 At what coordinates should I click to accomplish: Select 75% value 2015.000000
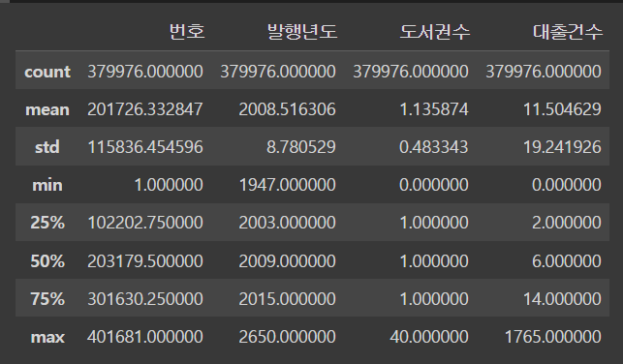coord(287,299)
